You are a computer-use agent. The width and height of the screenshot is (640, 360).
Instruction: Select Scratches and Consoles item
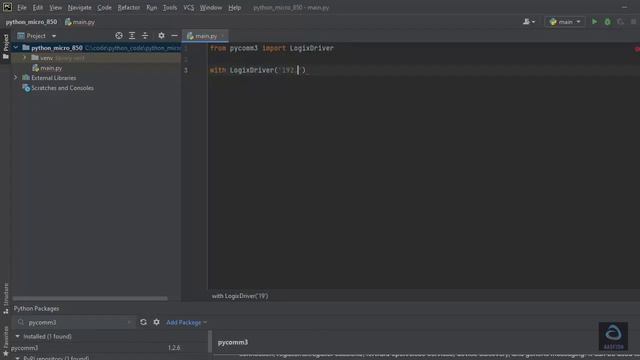[x=58, y=88]
